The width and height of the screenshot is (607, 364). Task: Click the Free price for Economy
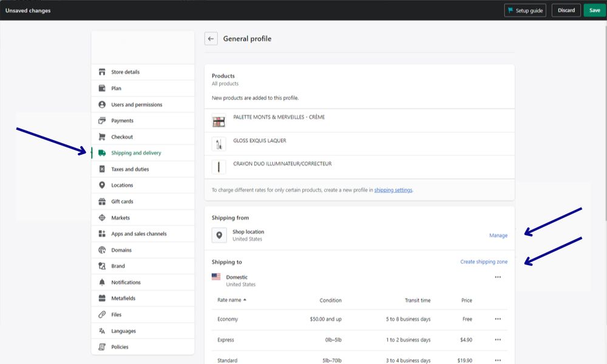tap(467, 319)
